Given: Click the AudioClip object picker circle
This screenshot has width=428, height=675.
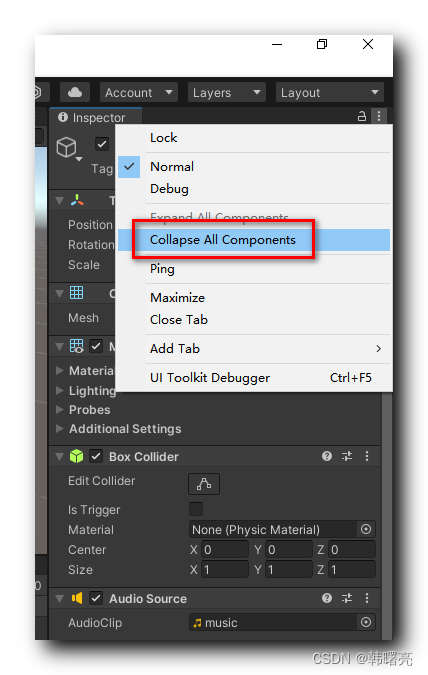Looking at the screenshot, I should [x=366, y=622].
